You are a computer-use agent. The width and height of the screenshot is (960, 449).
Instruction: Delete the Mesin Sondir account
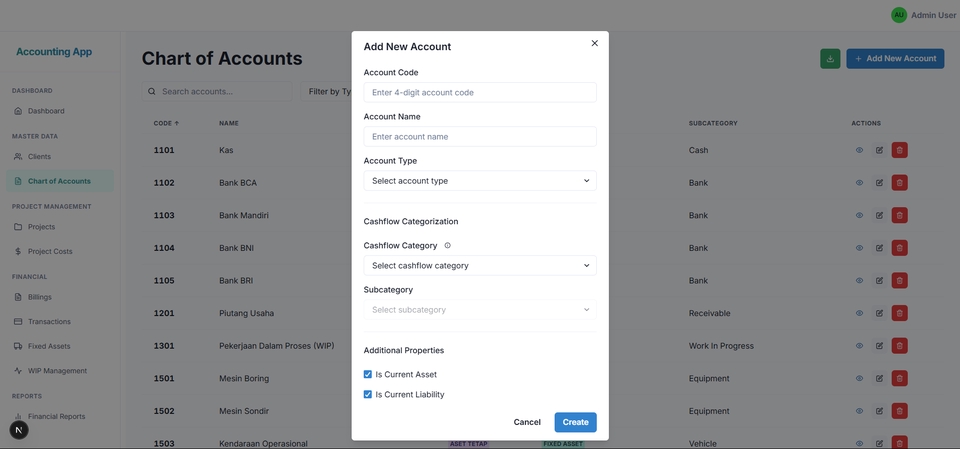coord(899,411)
